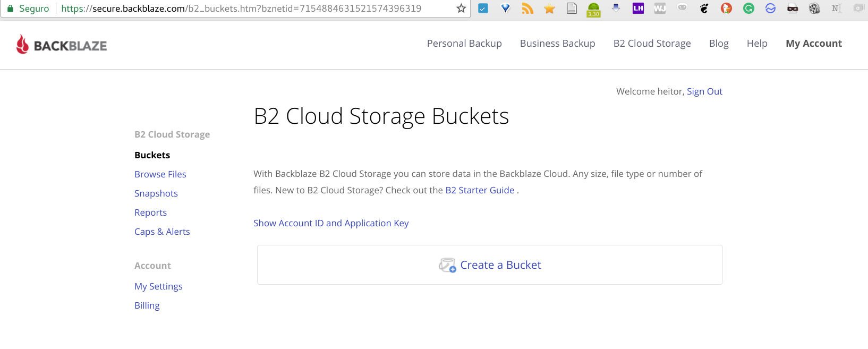
Task: Open Reports in the sidebar
Action: pos(150,212)
